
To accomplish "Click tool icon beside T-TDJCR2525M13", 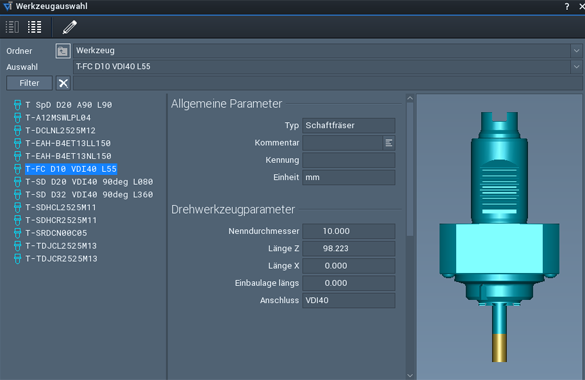I will [17, 258].
